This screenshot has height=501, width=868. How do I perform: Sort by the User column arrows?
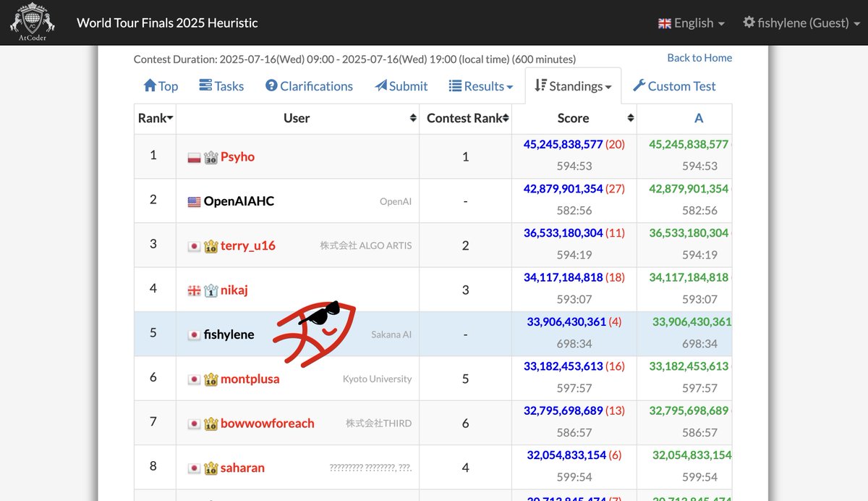(x=413, y=118)
